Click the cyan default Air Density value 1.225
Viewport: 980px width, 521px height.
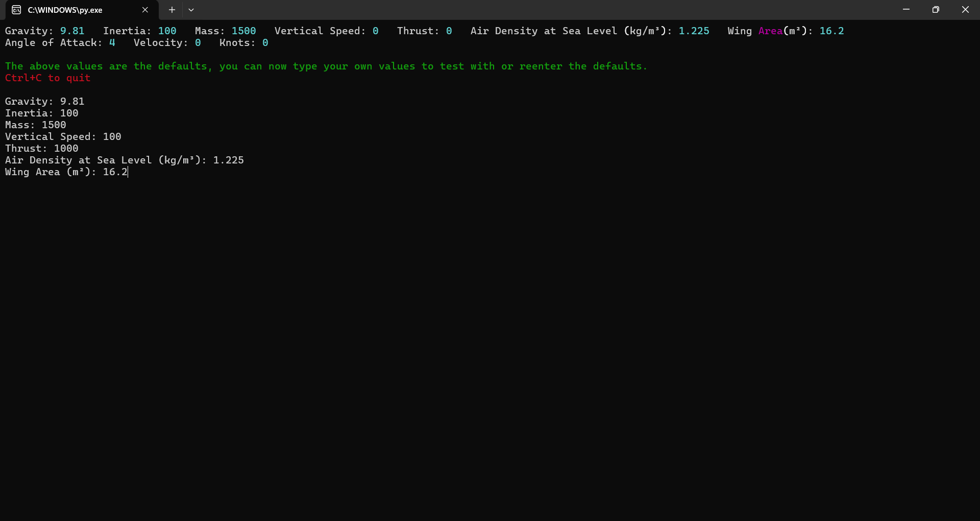[x=694, y=31]
